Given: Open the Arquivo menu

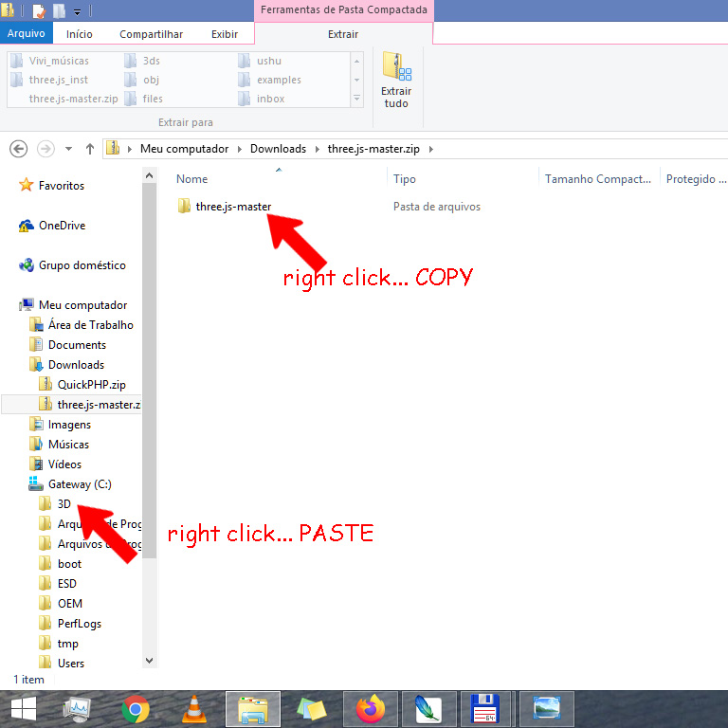Looking at the screenshot, I should [27, 34].
